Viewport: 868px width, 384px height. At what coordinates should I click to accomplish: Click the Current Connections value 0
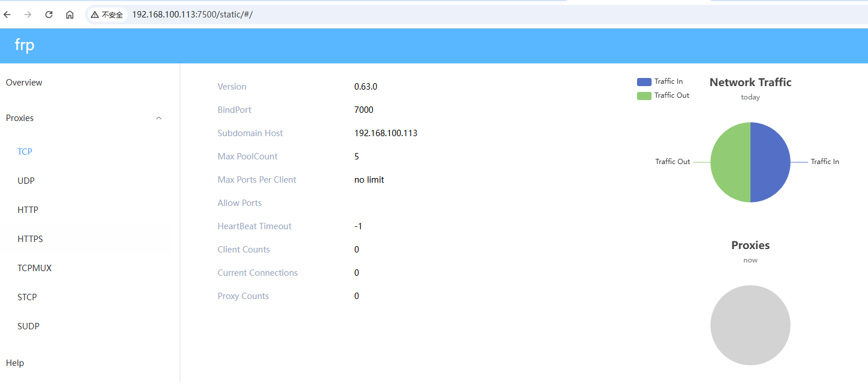point(357,273)
